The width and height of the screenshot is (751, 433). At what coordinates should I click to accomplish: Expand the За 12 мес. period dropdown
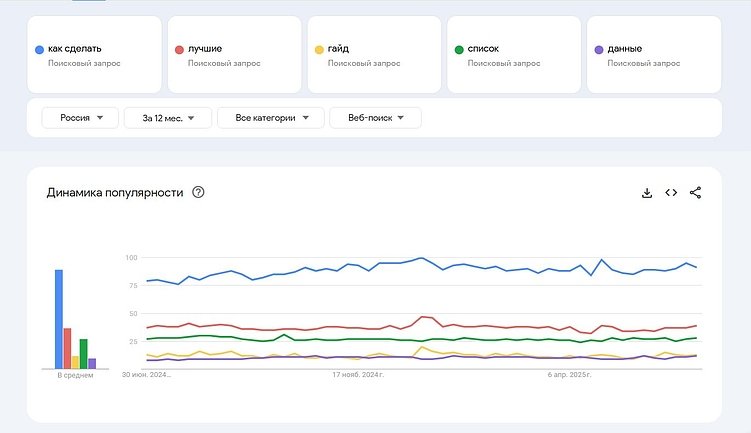click(x=167, y=118)
